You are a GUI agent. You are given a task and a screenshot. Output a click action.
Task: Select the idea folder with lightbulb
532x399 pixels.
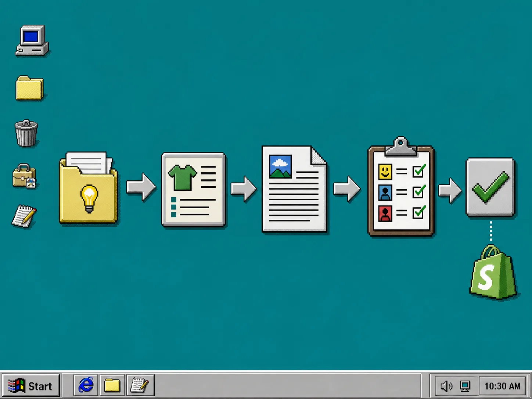(88, 187)
